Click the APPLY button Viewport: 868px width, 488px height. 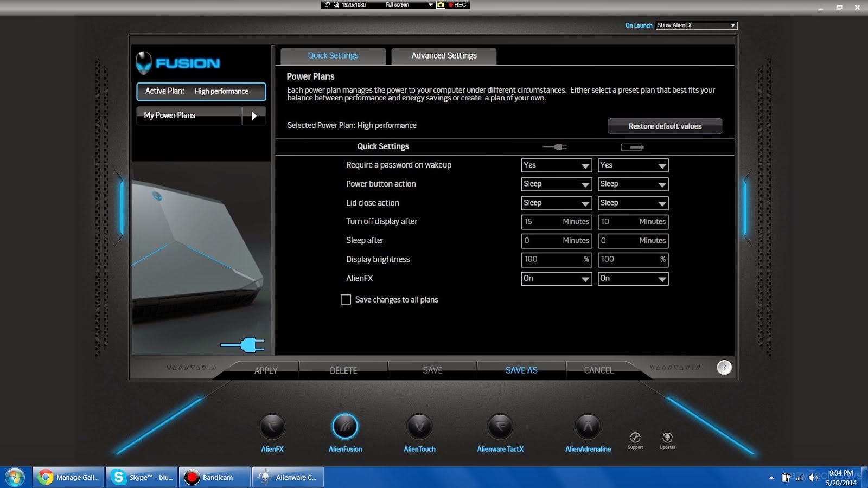(266, 370)
